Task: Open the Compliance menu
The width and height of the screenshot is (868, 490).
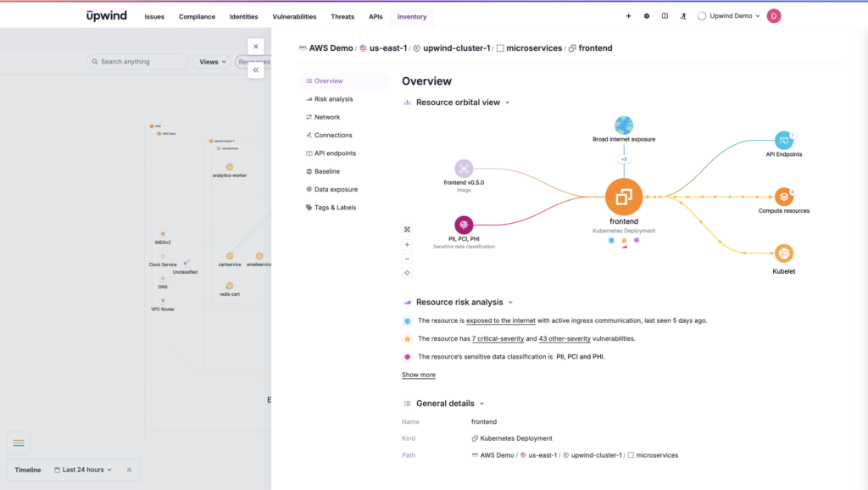Action: pos(197,17)
